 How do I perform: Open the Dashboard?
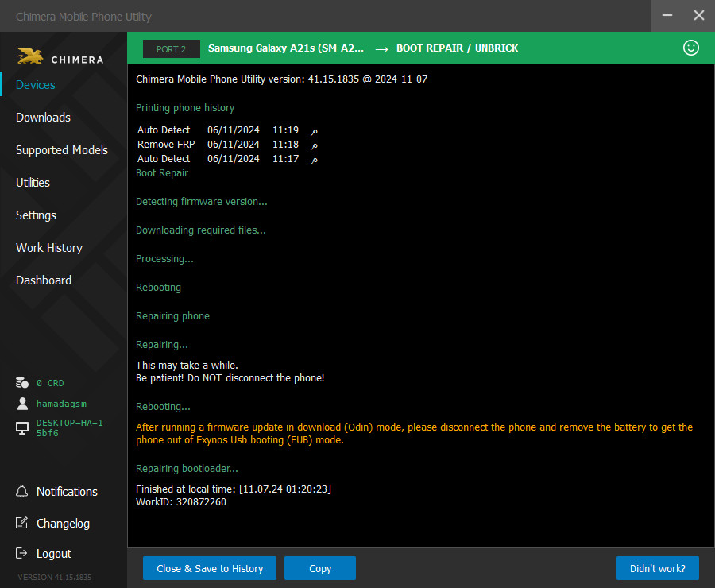(x=44, y=280)
